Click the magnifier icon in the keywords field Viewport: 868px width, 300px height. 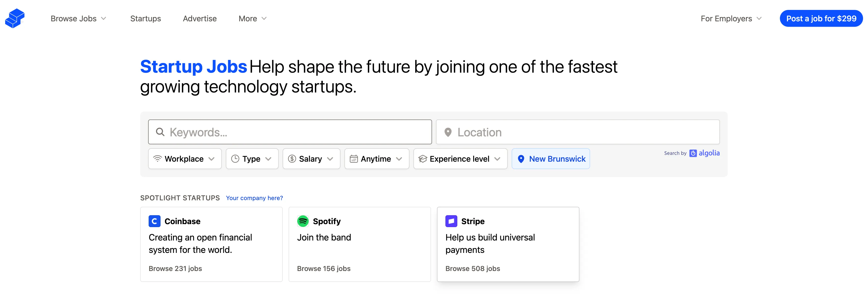(x=160, y=132)
